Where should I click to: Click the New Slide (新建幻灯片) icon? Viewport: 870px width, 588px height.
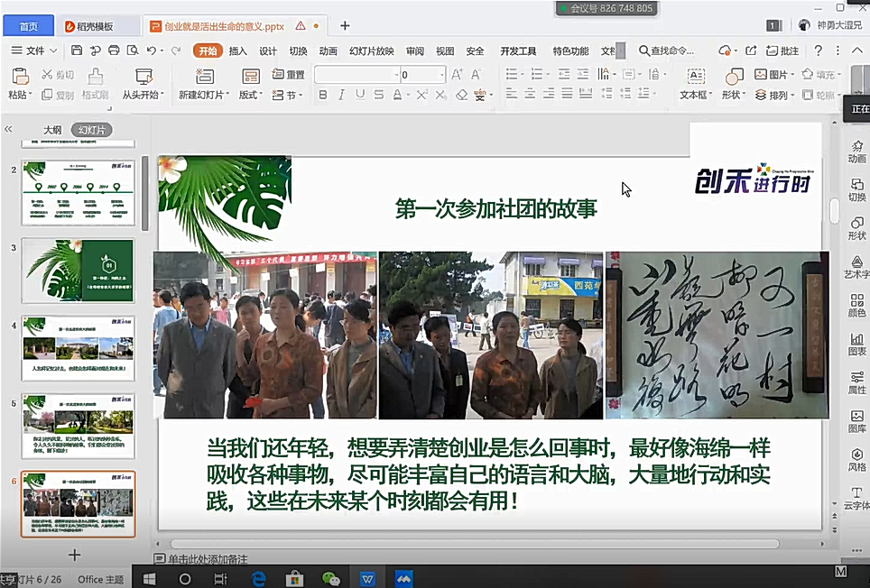[x=204, y=77]
